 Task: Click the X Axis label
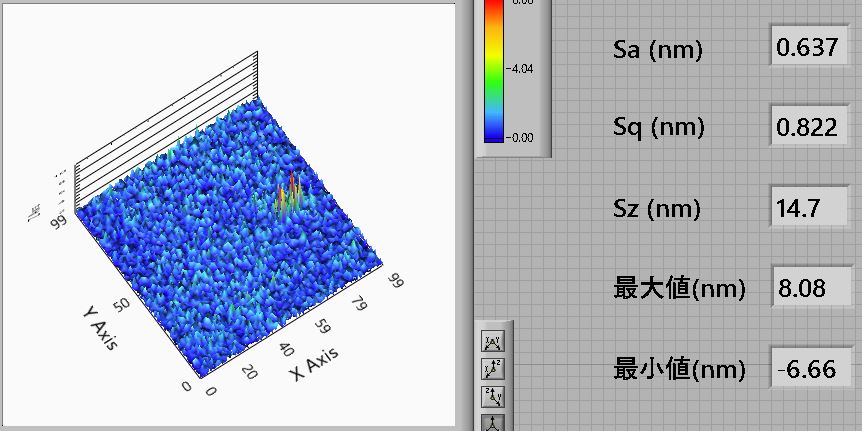[315, 363]
